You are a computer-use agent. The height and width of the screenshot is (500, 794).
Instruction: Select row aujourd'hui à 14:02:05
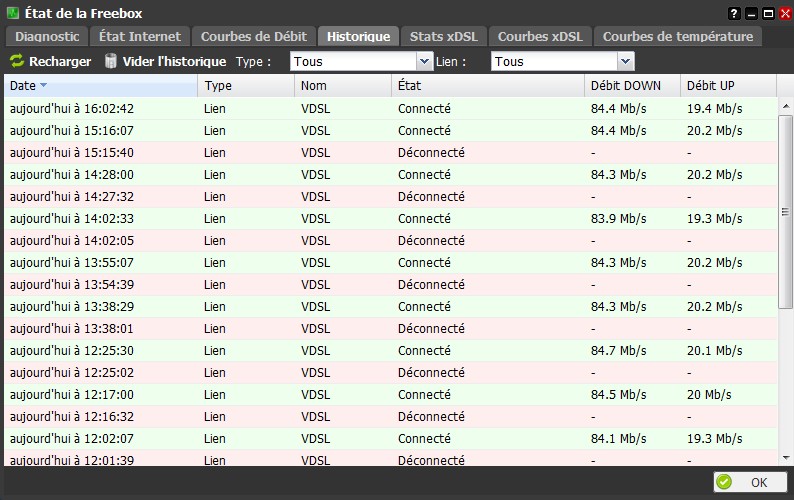pyautogui.click(x=390, y=241)
